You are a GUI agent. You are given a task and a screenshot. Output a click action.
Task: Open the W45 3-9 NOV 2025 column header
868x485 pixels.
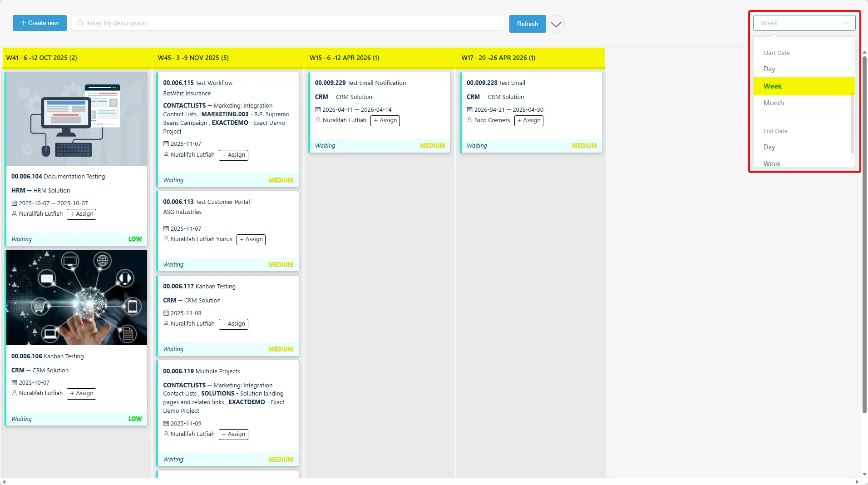(x=228, y=58)
